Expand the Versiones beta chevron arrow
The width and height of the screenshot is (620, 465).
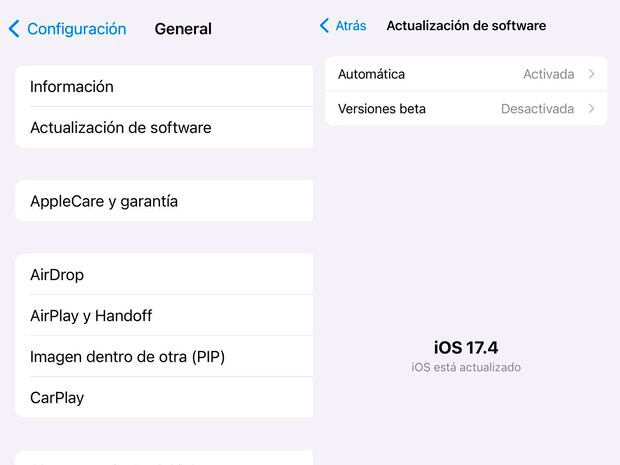pos(592,108)
